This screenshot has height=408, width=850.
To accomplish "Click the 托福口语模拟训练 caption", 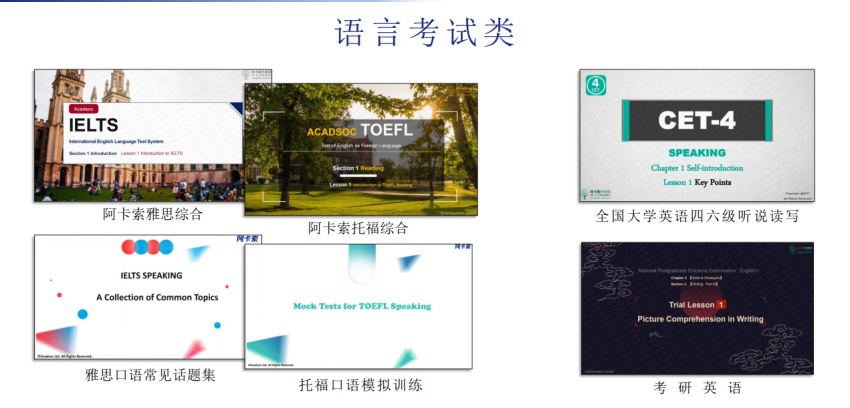I will click(360, 385).
